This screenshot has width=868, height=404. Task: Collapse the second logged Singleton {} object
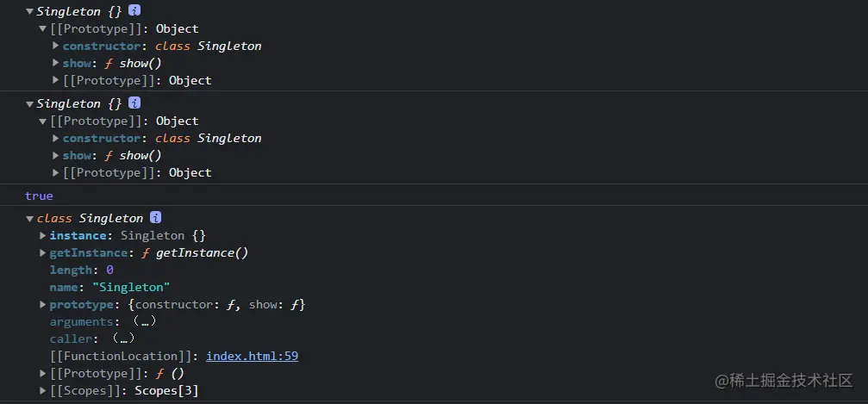point(30,104)
